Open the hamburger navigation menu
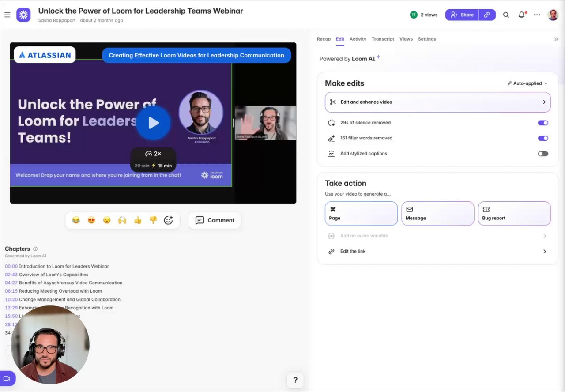 tap(8, 15)
